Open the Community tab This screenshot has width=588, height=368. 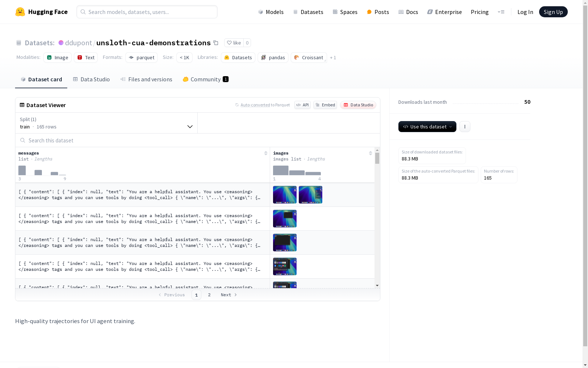click(206, 79)
